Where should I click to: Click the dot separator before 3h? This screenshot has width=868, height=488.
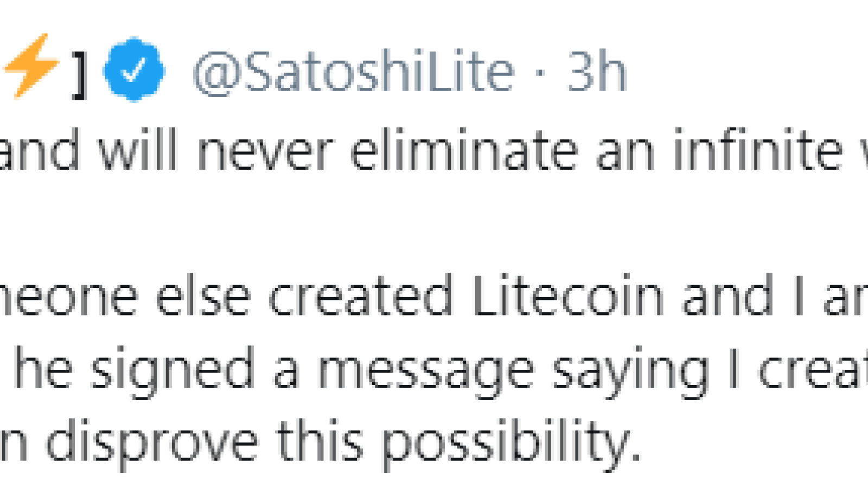[x=540, y=73]
